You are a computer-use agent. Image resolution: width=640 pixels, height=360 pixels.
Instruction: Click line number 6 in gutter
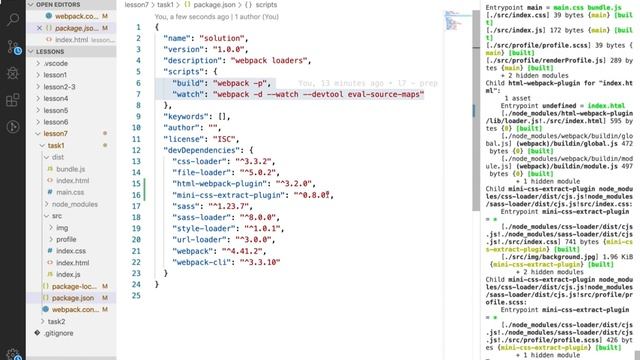coord(138,83)
